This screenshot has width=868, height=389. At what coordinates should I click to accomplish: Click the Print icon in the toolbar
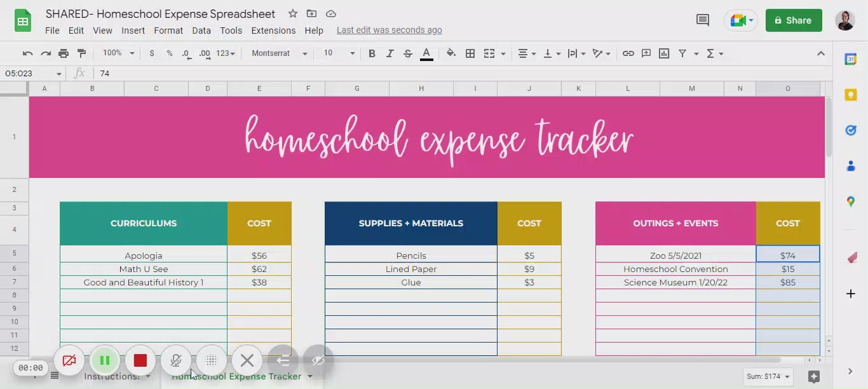point(63,53)
